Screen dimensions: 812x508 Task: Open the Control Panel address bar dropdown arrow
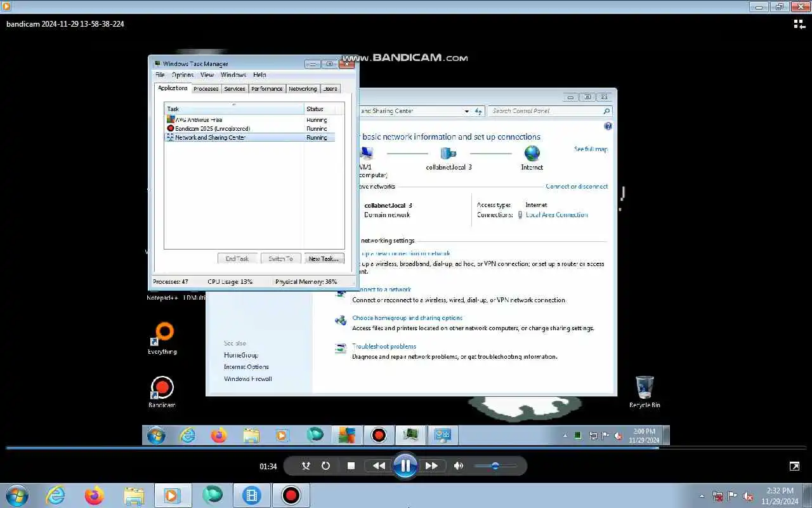[x=467, y=111]
